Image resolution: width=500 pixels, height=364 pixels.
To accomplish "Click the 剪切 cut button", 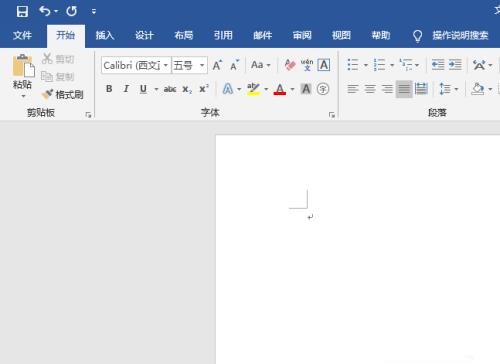I will [x=58, y=59].
